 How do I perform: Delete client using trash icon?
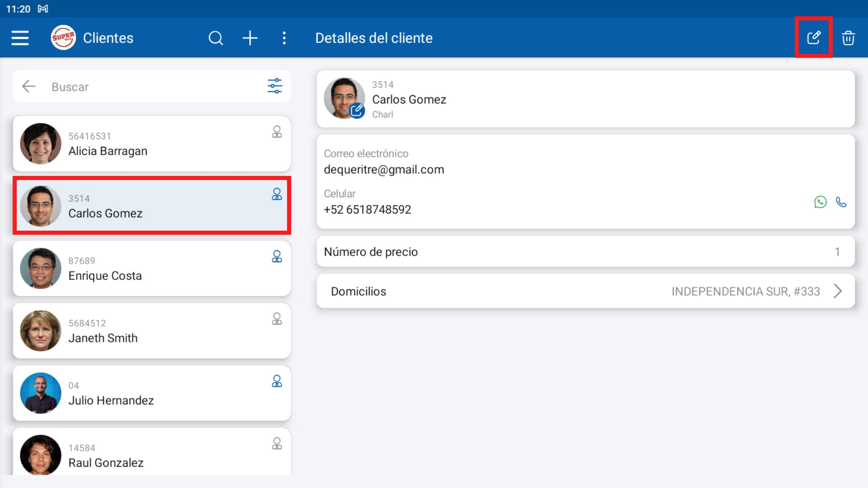coord(848,38)
